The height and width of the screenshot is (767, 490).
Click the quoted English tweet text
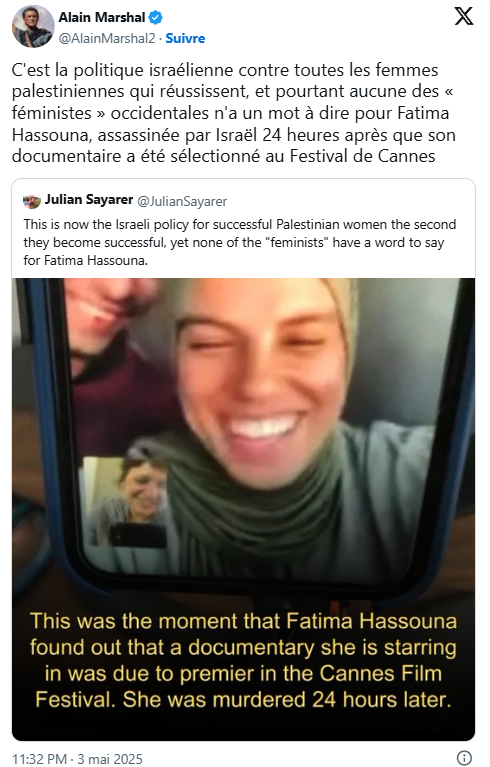pyautogui.click(x=240, y=243)
